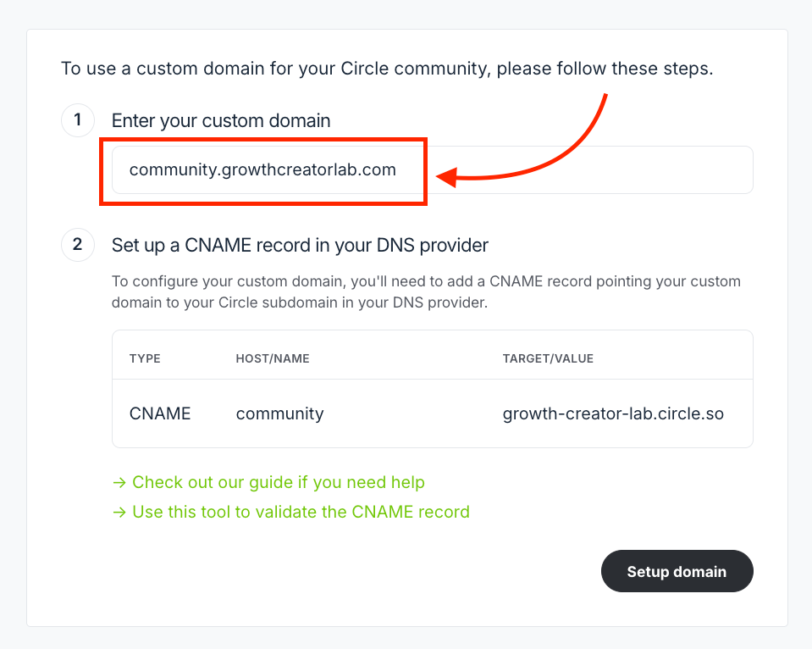The image size is (812, 649).
Task: Click the arrow icon before the guide link
Action: pyautogui.click(x=119, y=482)
